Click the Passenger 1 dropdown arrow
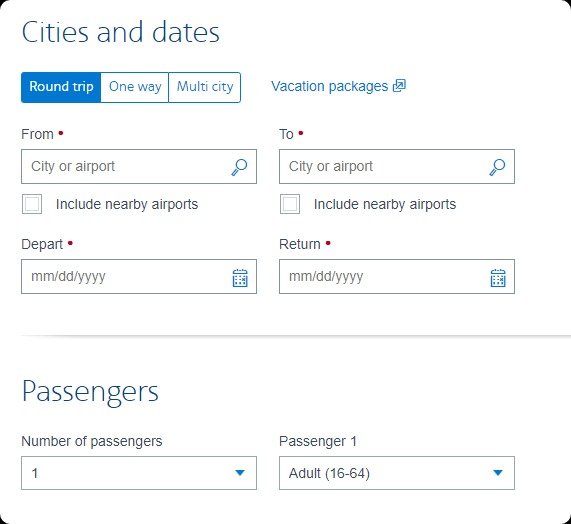Screen dimensions: 571x524 click(497, 473)
